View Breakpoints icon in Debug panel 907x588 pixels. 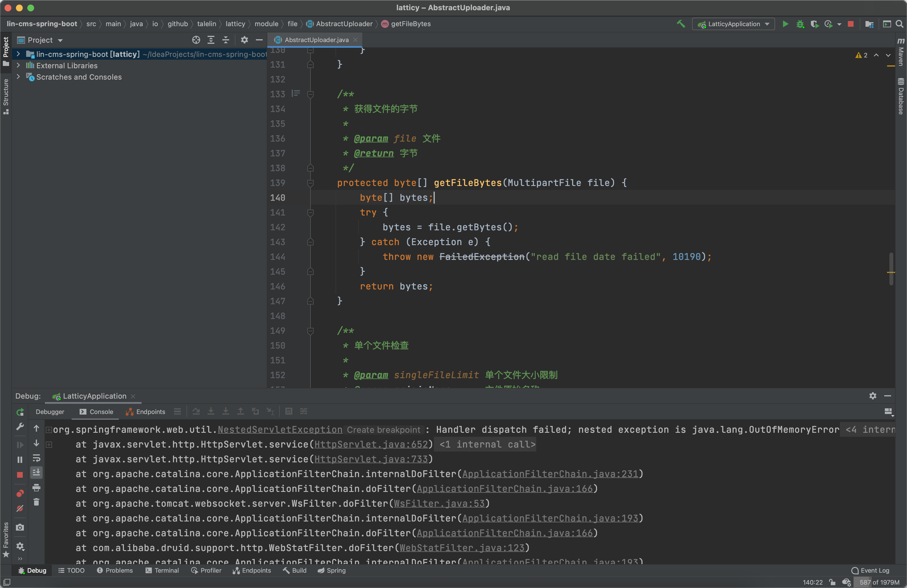20,494
